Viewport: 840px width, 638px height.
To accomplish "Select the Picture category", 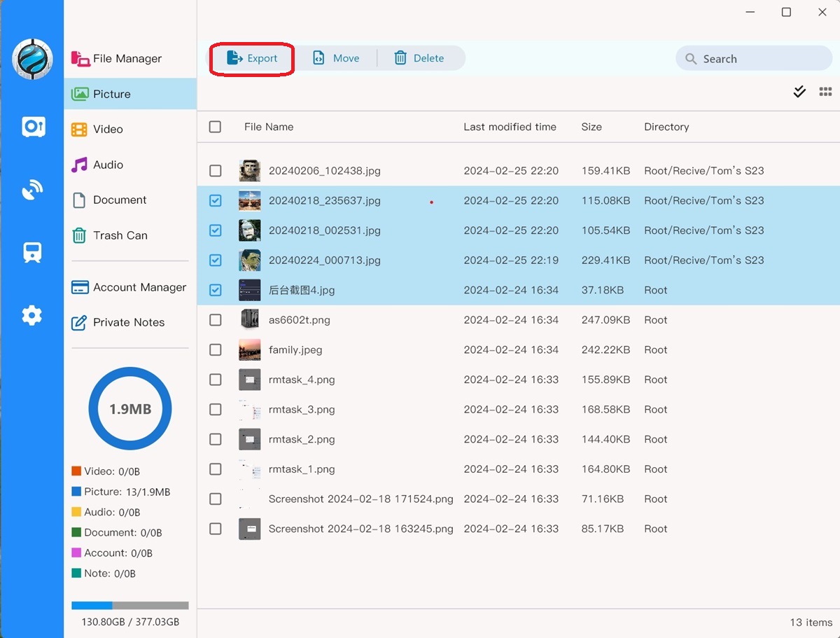I will (x=130, y=94).
